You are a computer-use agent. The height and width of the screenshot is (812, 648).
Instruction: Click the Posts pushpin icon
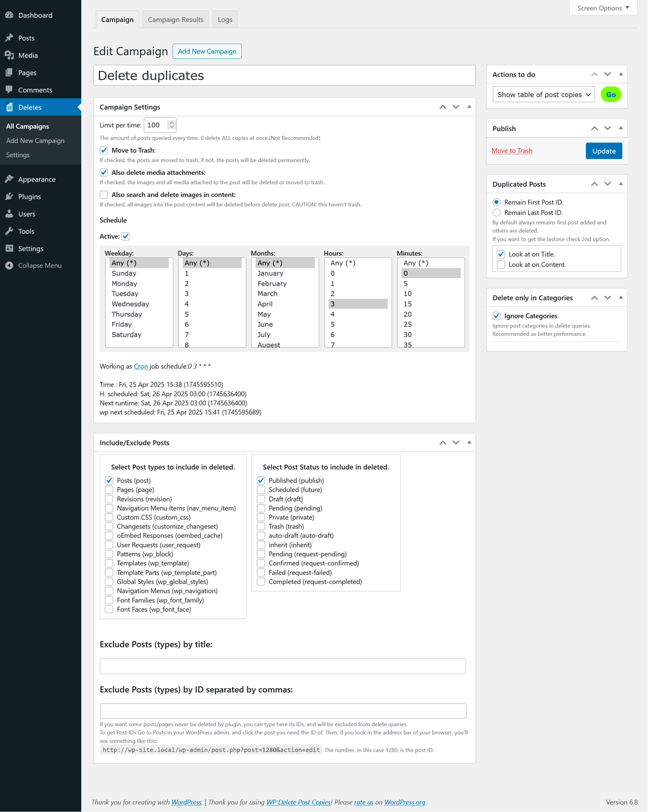pos(9,38)
